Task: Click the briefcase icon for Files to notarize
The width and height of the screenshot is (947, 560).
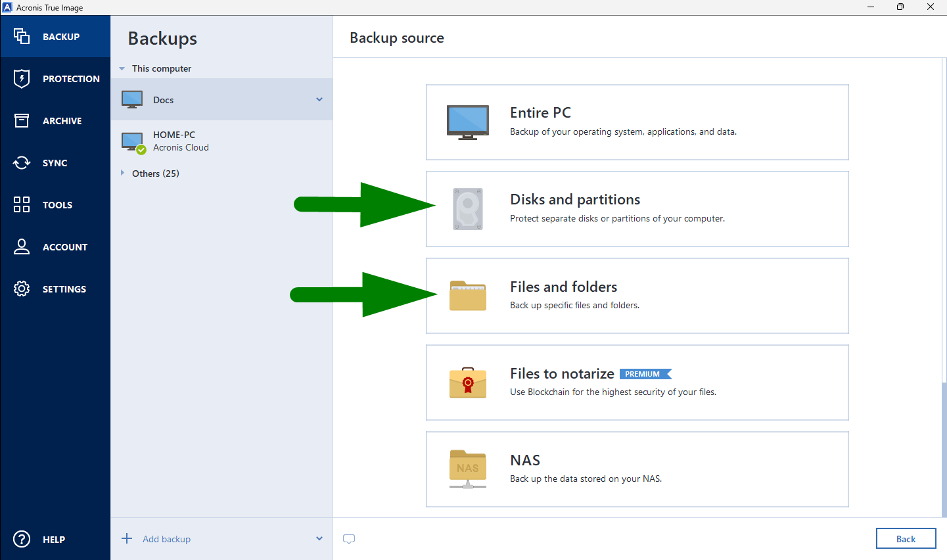Action: [467, 383]
